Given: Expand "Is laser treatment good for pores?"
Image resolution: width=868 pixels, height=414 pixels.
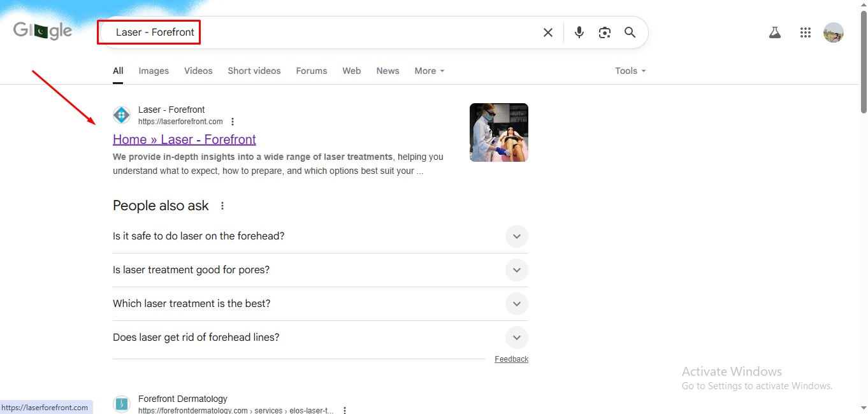Looking at the screenshot, I should pos(516,270).
